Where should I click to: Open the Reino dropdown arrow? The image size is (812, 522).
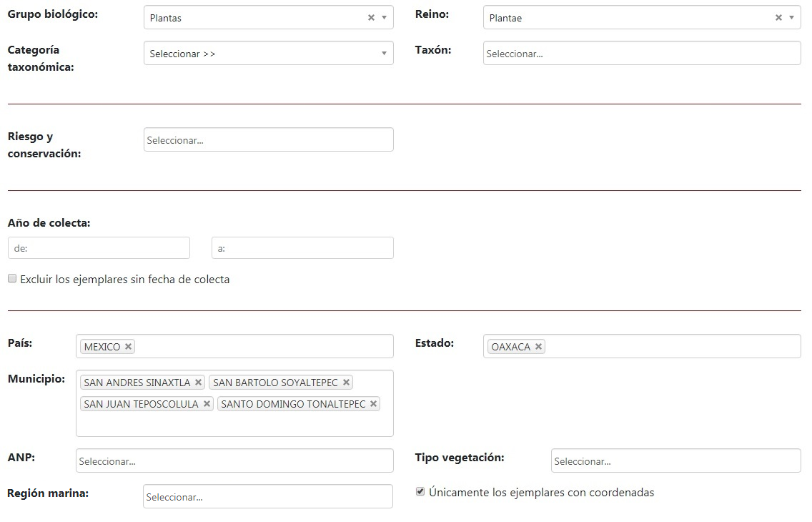[791, 18]
